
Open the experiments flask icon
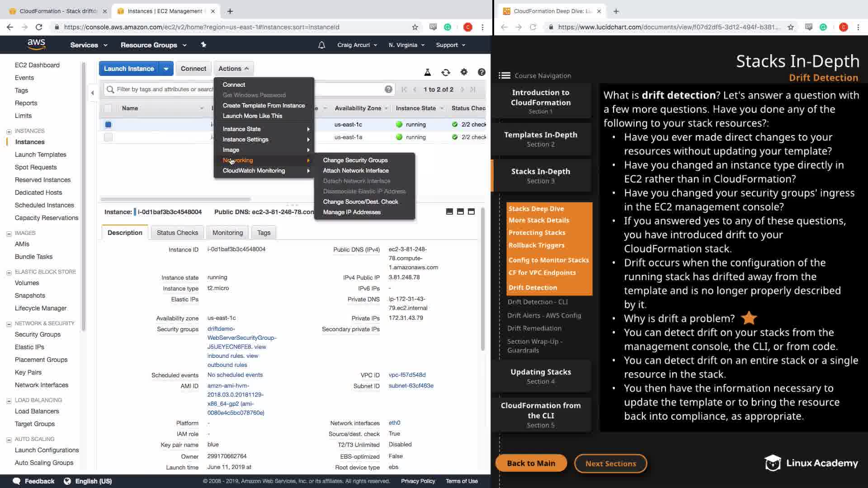point(427,72)
